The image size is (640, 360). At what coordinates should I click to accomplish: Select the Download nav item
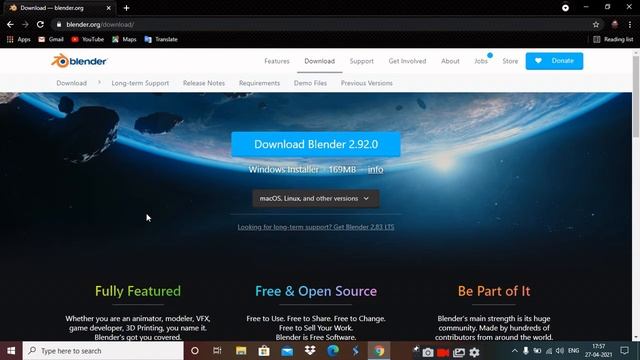click(x=320, y=61)
